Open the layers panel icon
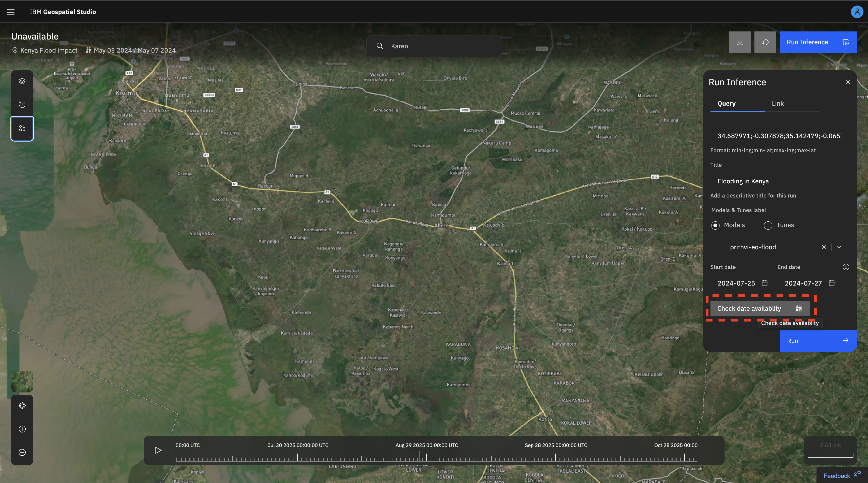868x483 pixels. [22, 81]
